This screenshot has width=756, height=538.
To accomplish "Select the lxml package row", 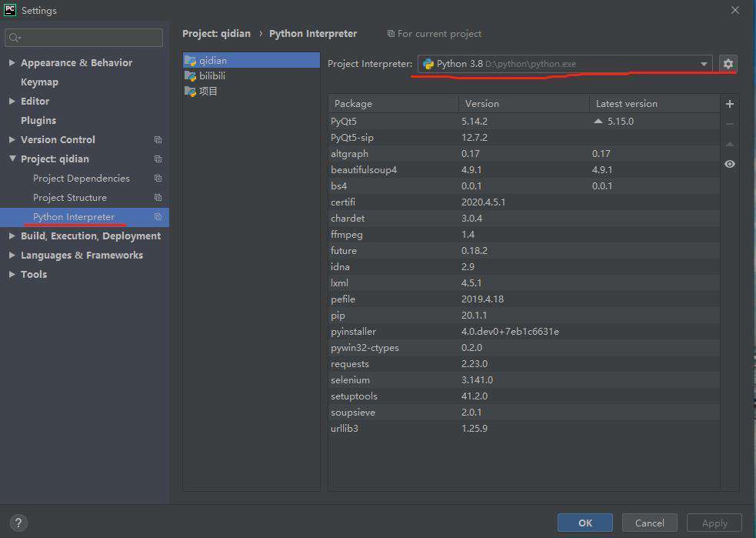I will tap(524, 283).
